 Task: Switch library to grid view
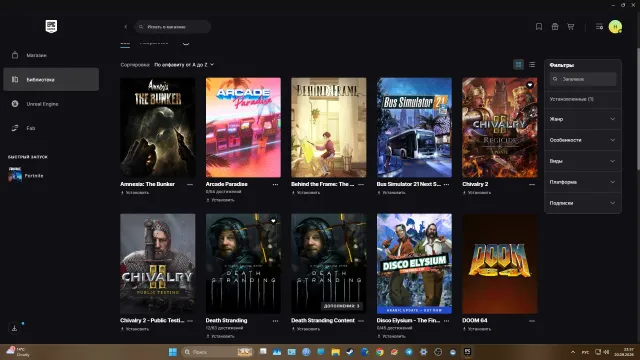[518, 64]
